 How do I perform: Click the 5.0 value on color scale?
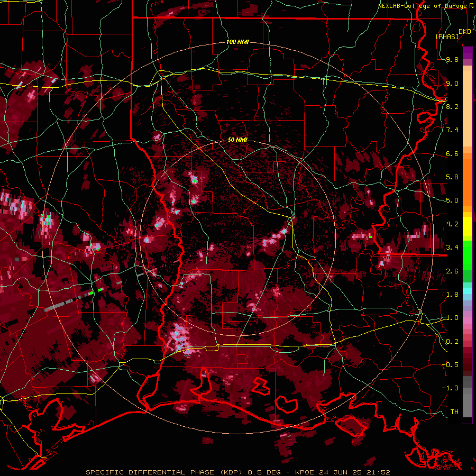coord(452,200)
